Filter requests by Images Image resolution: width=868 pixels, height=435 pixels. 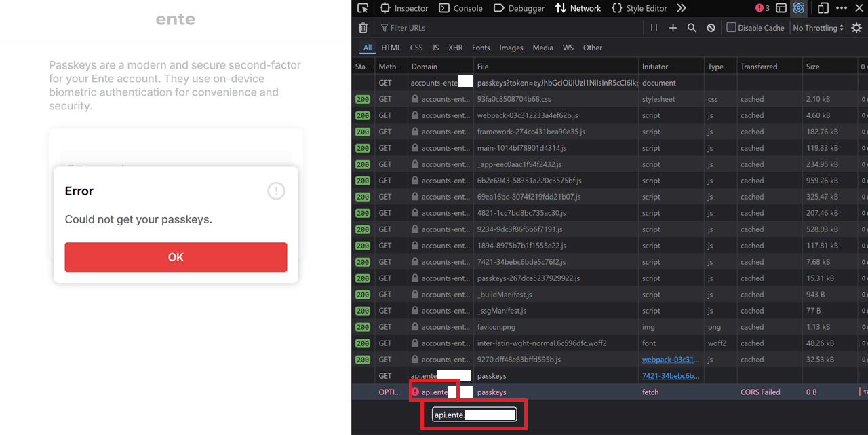click(511, 48)
